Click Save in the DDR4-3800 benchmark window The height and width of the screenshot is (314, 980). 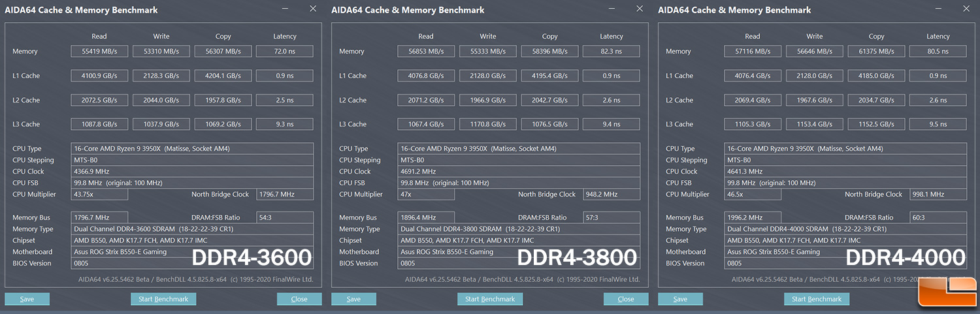pos(353,299)
